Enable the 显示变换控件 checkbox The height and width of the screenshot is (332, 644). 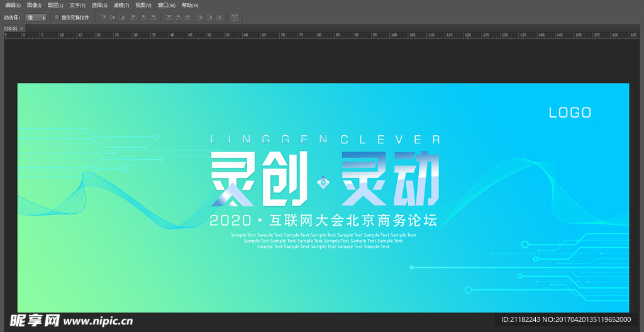click(x=57, y=18)
